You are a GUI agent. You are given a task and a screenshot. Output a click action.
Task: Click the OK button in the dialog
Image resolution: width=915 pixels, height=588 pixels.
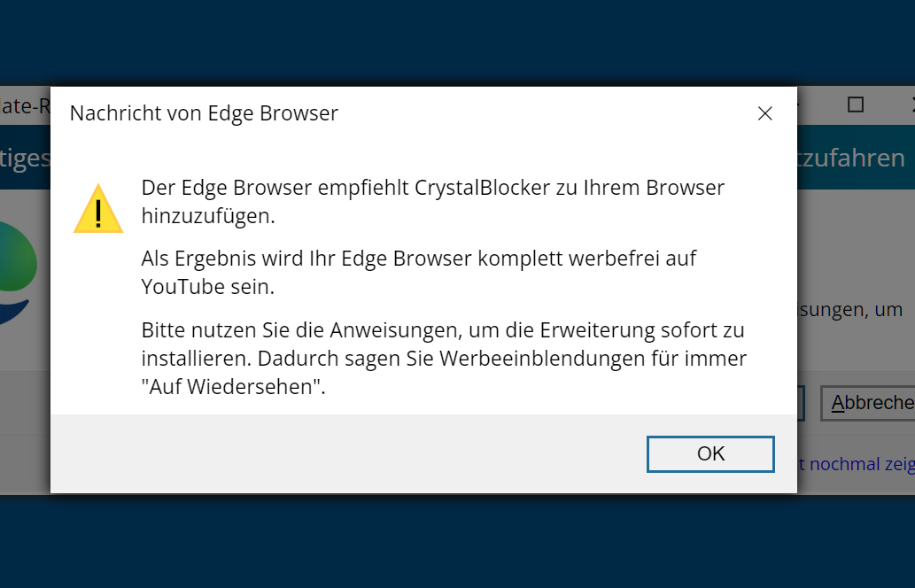coord(710,454)
